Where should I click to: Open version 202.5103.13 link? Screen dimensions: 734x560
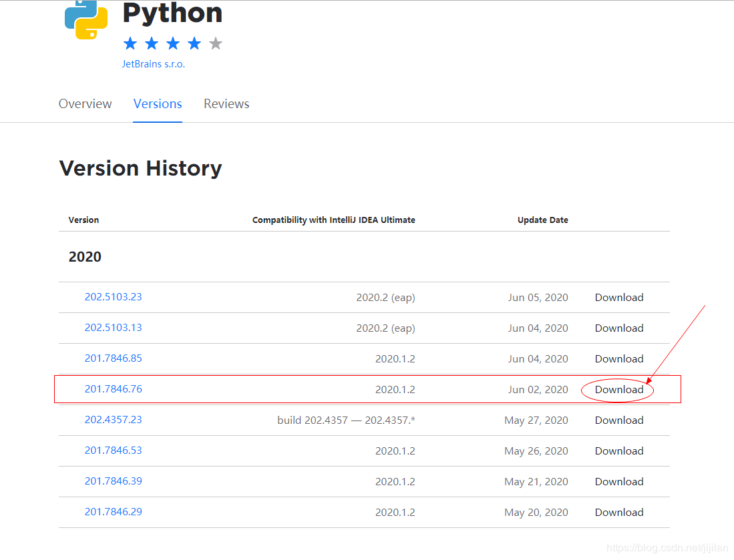113,328
